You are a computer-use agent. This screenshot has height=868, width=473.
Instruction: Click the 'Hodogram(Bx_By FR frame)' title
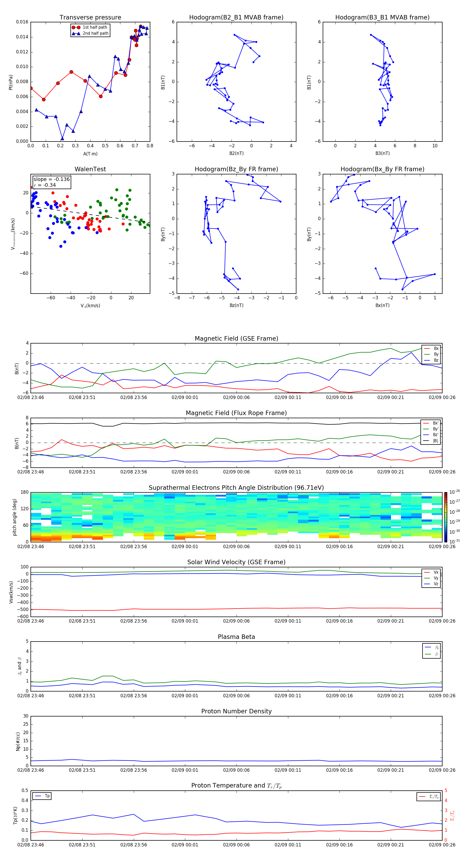pyautogui.click(x=382, y=169)
